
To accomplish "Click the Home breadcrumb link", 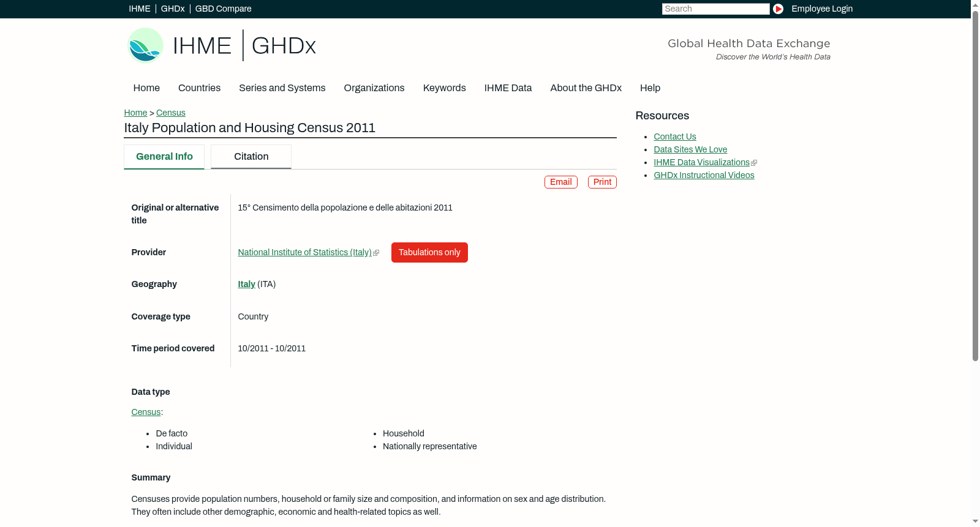I will pos(135,113).
